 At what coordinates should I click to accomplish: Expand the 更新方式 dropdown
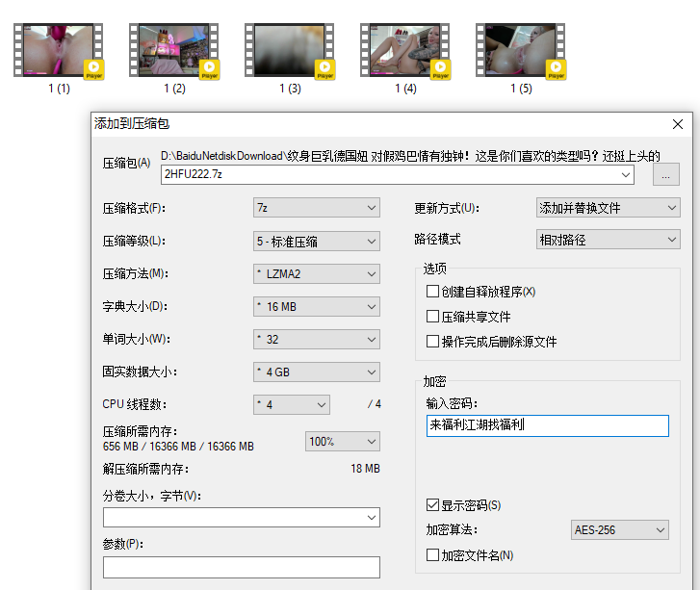pyautogui.click(x=608, y=208)
